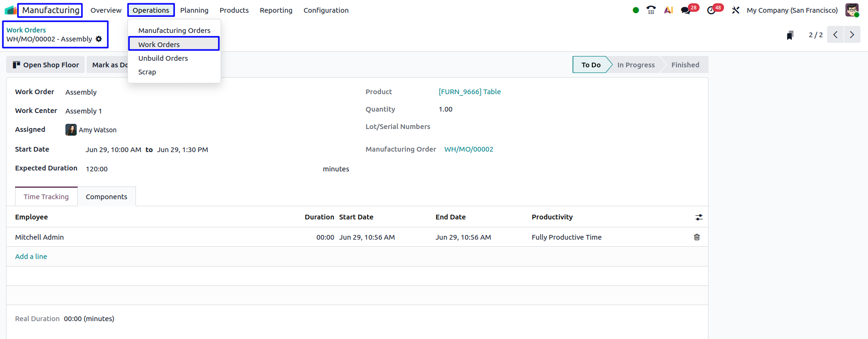Open the messages icon with 28 badge
The image size is (868, 339).
[x=689, y=9]
